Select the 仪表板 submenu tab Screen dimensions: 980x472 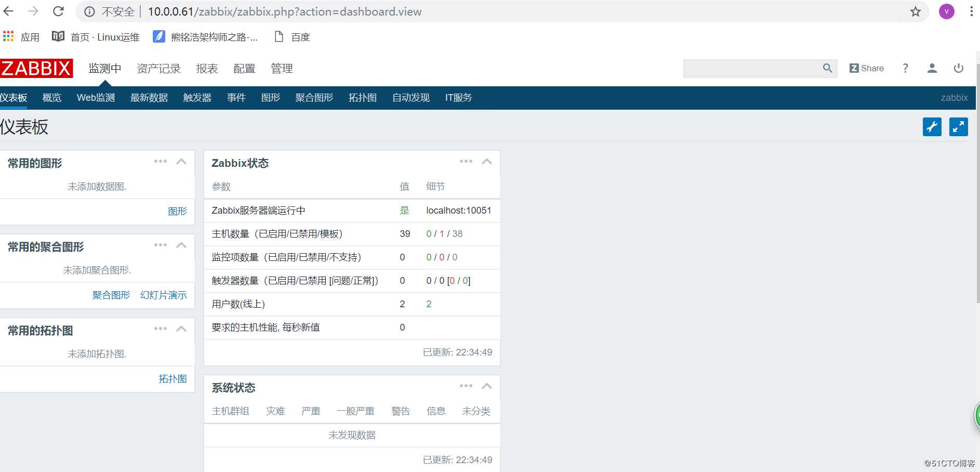(x=14, y=98)
